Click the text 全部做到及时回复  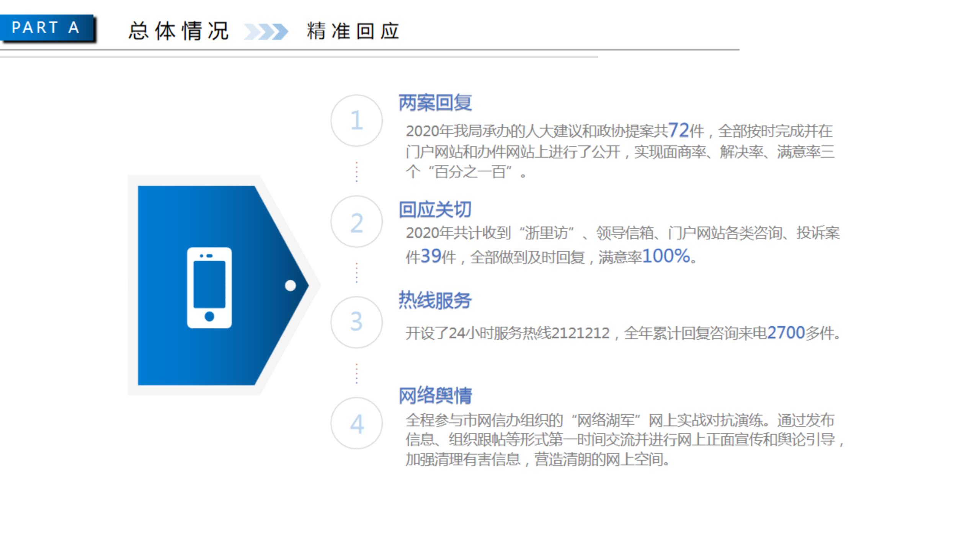(x=527, y=257)
